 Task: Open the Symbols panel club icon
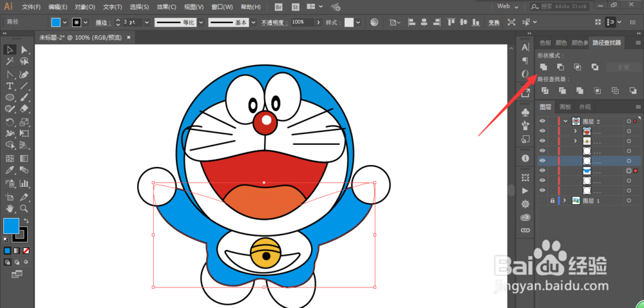pyautogui.click(x=525, y=111)
